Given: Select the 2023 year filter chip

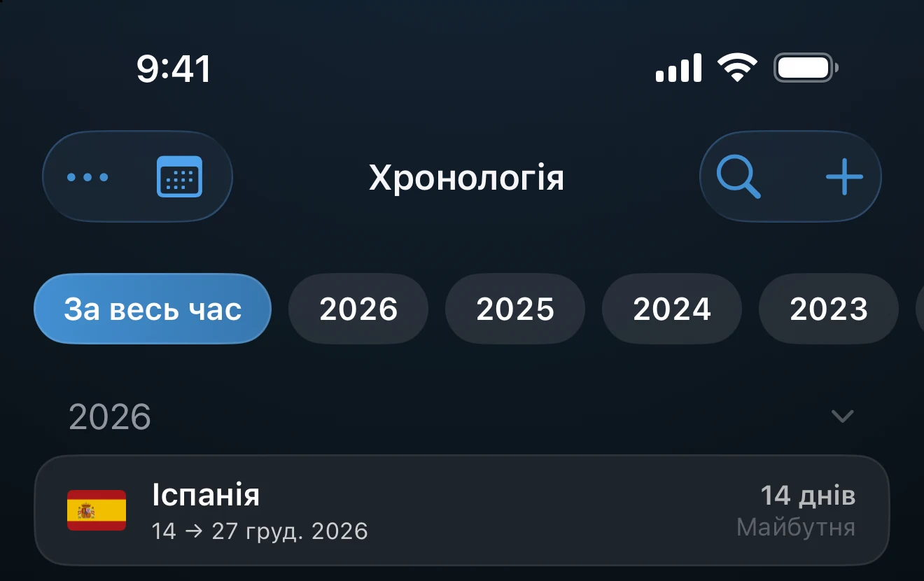Looking at the screenshot, I should pos(829,309).
